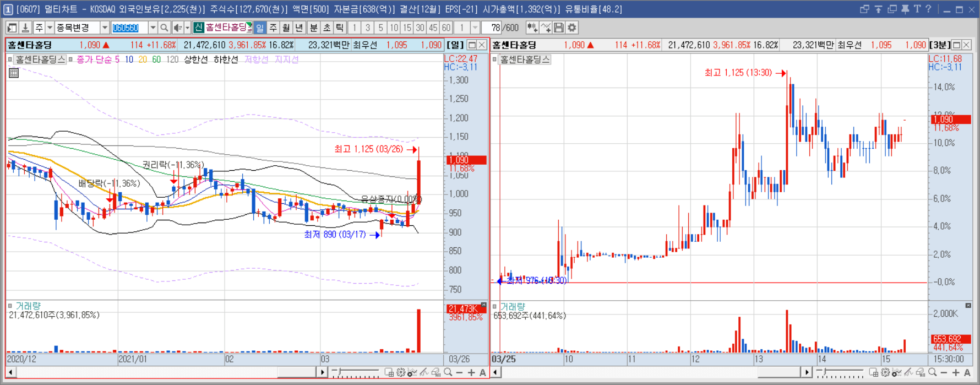Open the 종목변경 dropdown
980x385 pixels.
point(104,28)
